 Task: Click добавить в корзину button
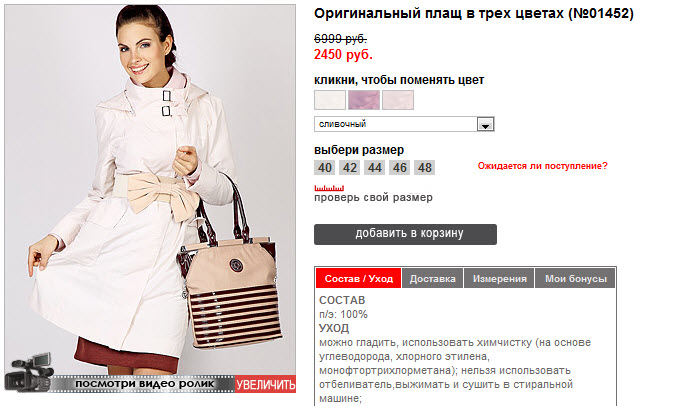[405, 234]
